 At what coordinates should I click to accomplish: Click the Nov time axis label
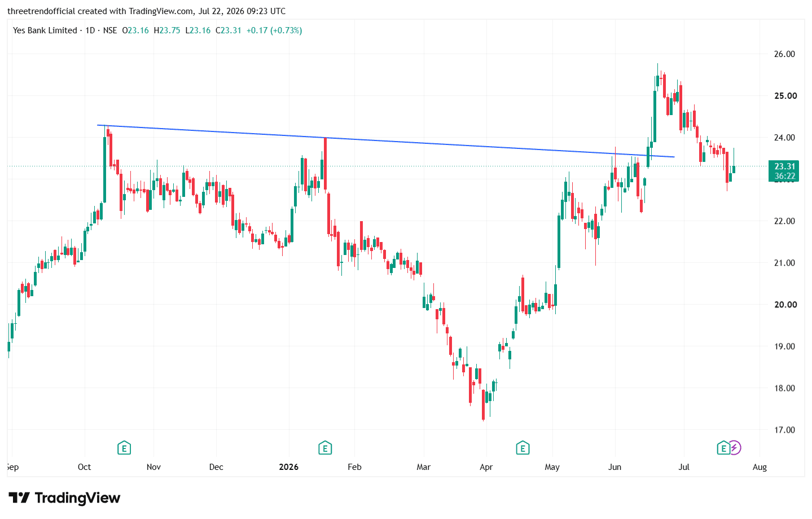pos(153,467)
